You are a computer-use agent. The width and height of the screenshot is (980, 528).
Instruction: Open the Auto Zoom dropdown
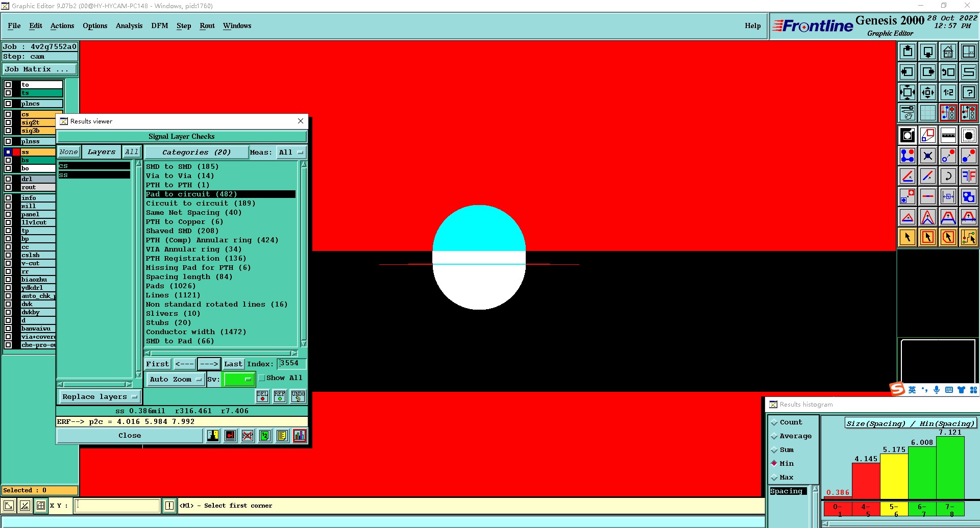pos(175,379)
